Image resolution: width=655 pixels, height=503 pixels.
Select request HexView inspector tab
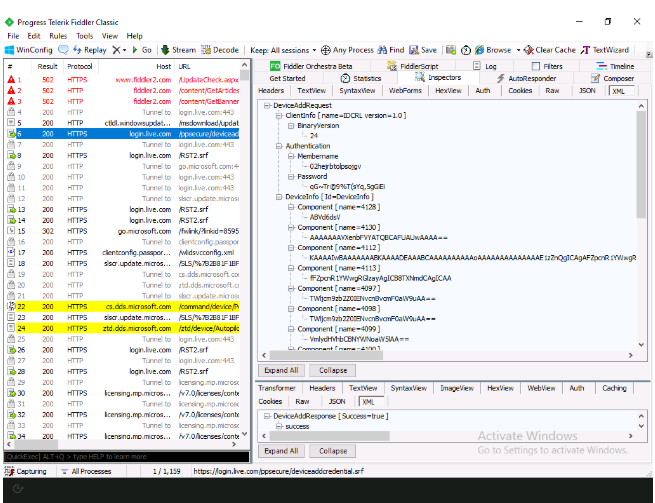448,91
